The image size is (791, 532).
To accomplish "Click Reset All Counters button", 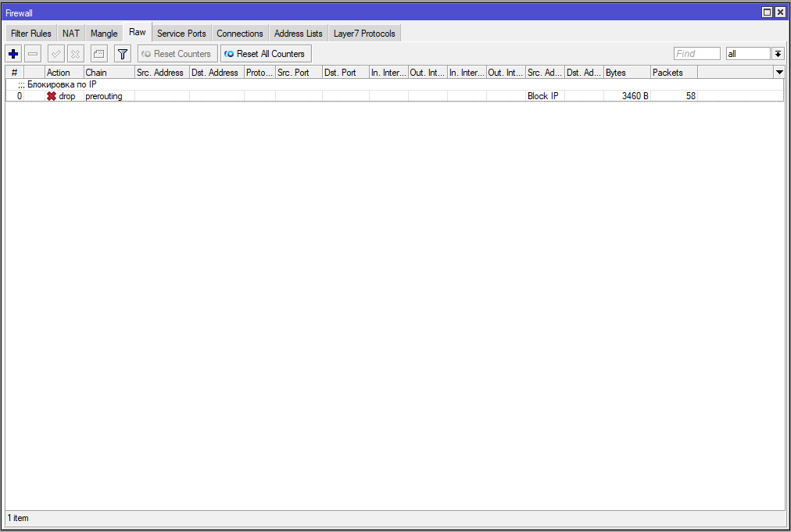I will point(266,53).
